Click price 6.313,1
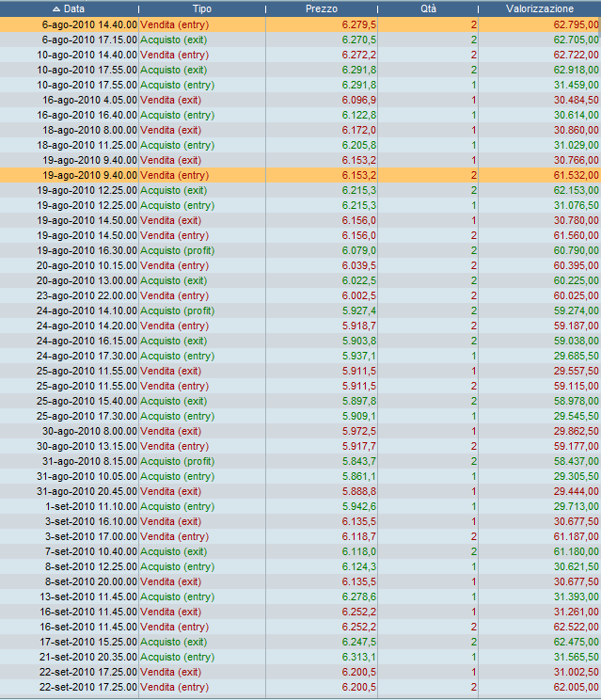 (359, 657)
